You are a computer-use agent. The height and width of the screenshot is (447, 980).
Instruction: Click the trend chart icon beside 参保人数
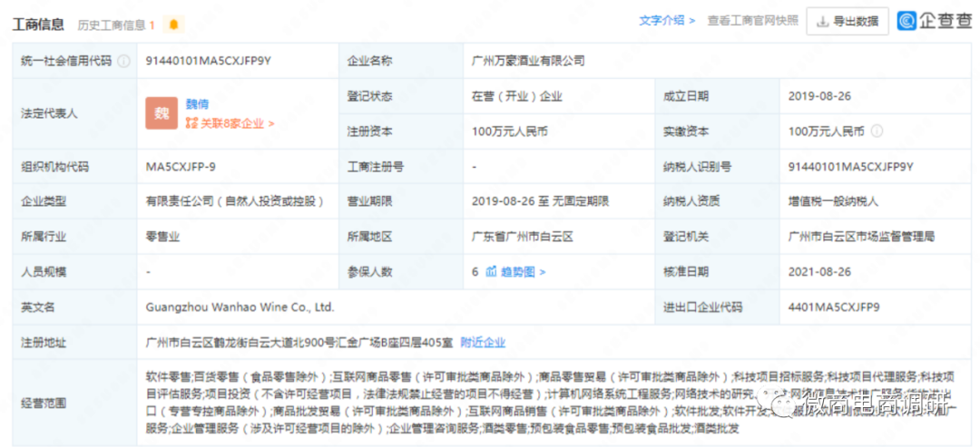[x=491, y=272]
